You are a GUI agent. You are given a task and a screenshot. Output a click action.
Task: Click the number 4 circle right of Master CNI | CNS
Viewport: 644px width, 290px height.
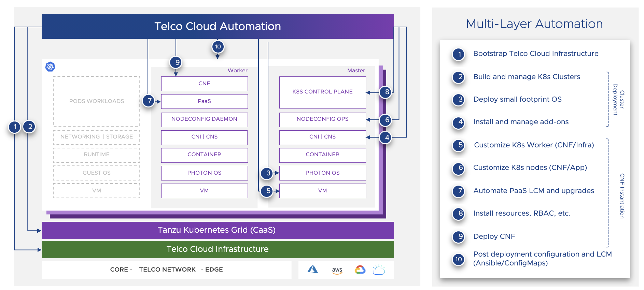(386, 137)
